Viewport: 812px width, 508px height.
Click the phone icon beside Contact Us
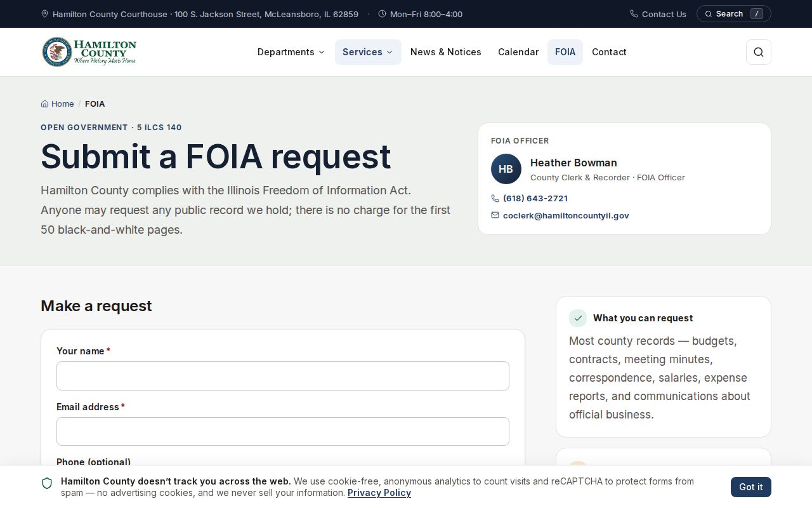click(x=634, y=14)
